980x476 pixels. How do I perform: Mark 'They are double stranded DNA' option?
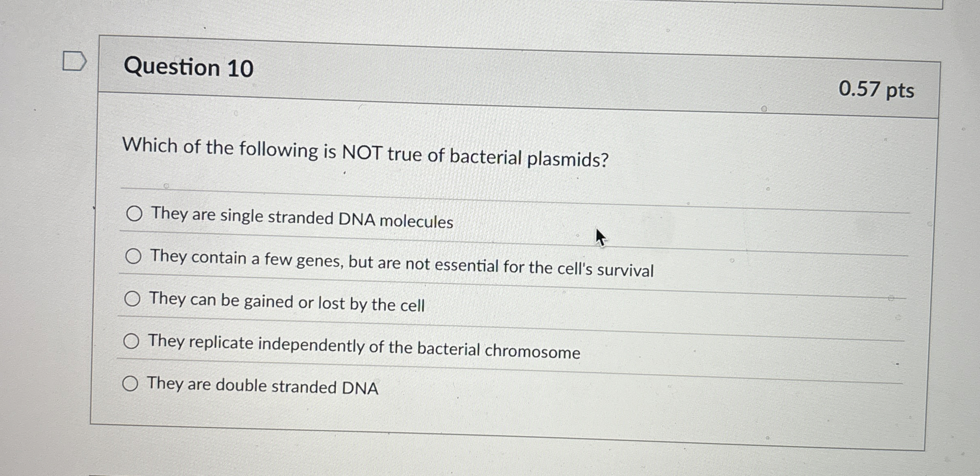tap(130, 384)
